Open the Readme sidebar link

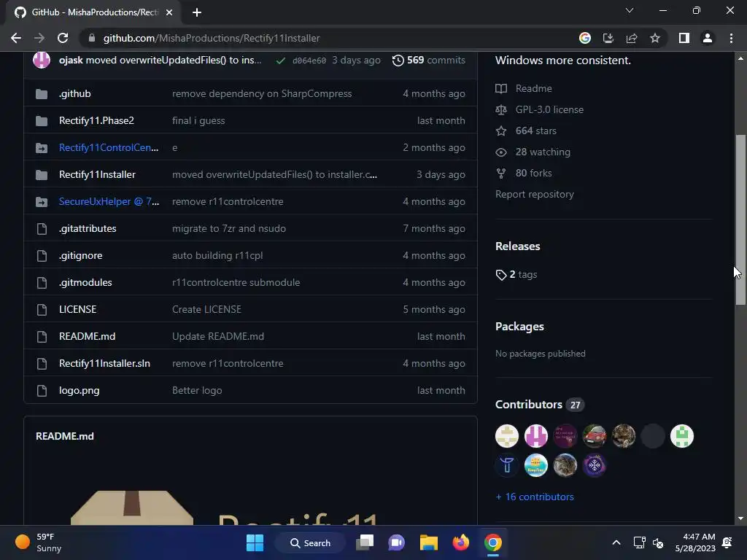tap(524, 88)
